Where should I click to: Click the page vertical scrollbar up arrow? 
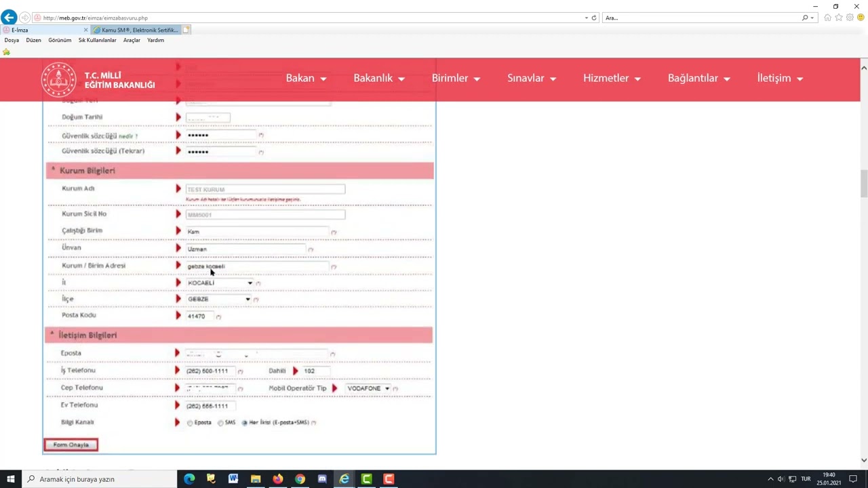[864, 68]
